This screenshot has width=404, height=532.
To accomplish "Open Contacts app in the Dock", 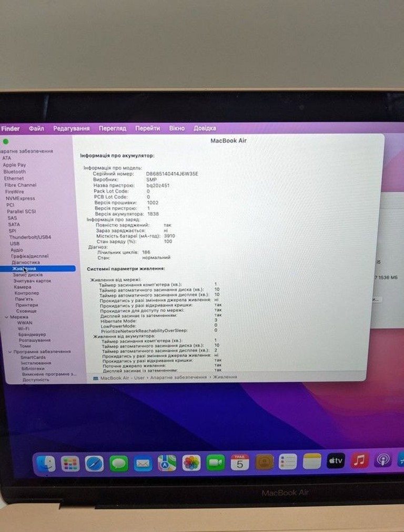I will click(x=264, y=462).
